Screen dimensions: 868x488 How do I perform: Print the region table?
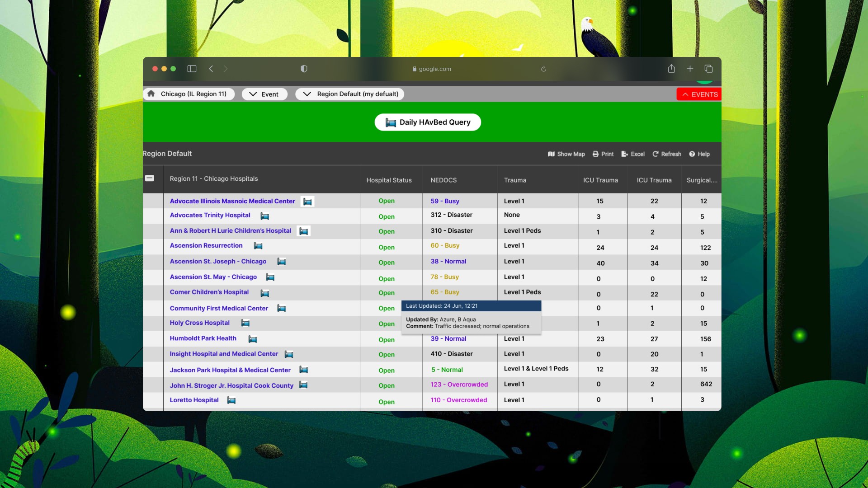click(x=603, y=154)
